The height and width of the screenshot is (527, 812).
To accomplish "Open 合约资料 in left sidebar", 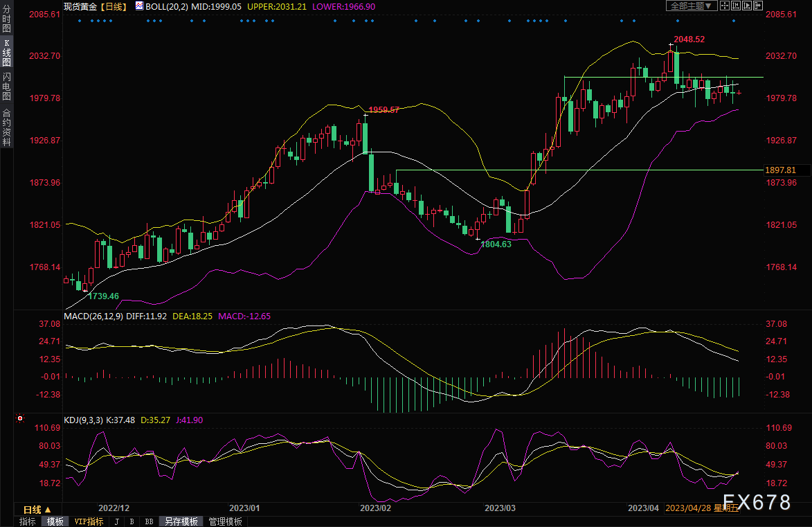I will 6,127.
